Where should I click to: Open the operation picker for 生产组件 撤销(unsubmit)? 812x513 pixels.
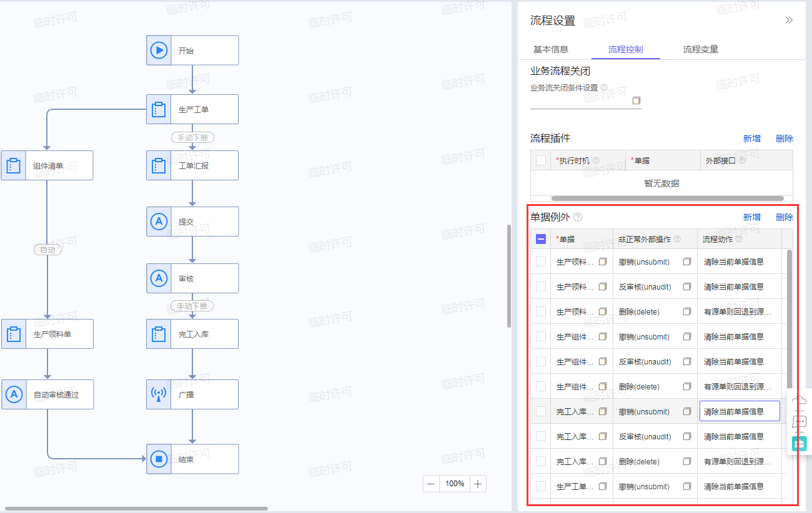click(687, 336)
